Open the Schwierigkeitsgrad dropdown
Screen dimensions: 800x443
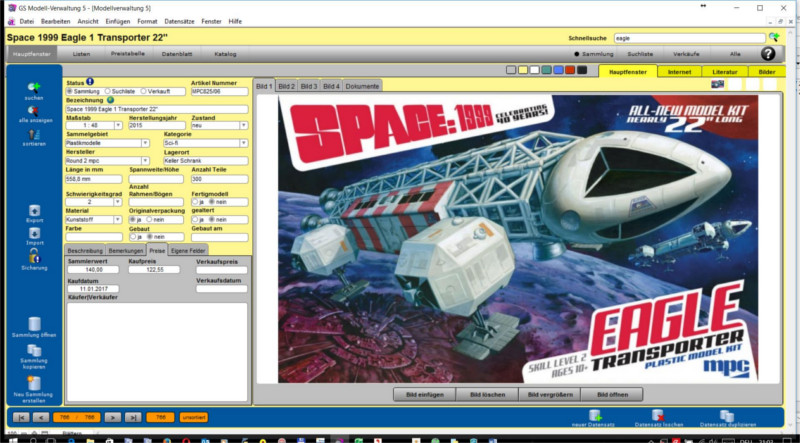click(x=118, y=202)
